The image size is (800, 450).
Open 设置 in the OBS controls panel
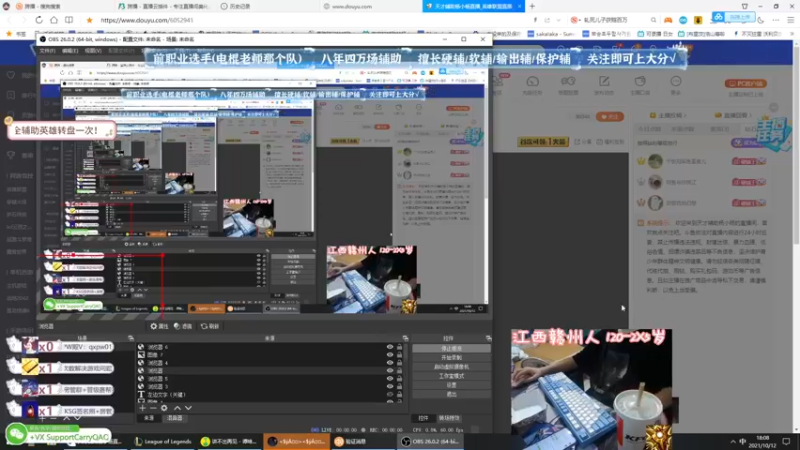452,385
